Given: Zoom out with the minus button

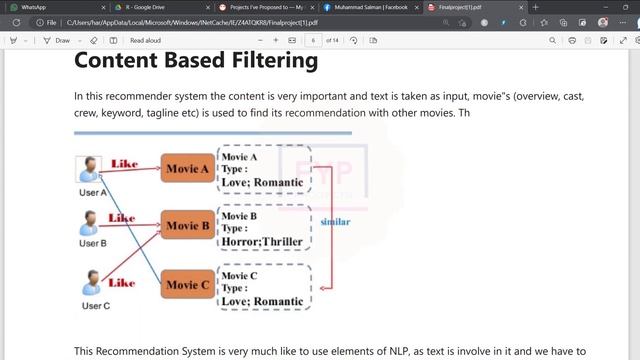Looking at the screenshot, I should tap(260, 40).
